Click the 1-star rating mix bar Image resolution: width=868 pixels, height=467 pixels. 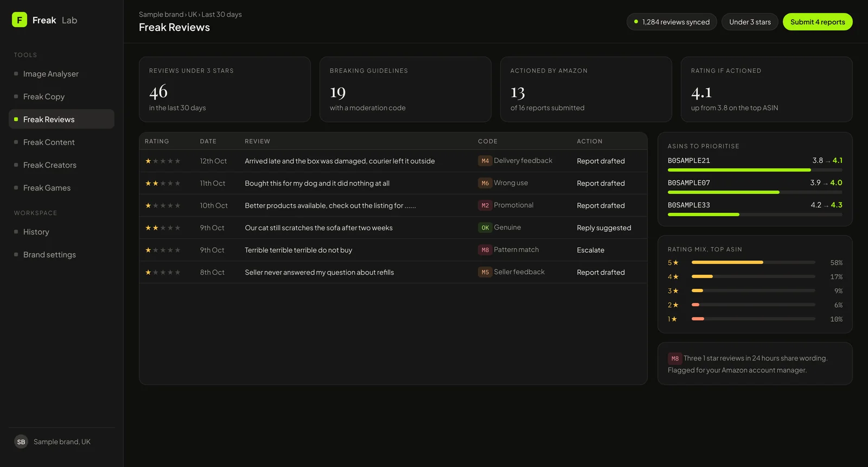click(x=754, y=319)
